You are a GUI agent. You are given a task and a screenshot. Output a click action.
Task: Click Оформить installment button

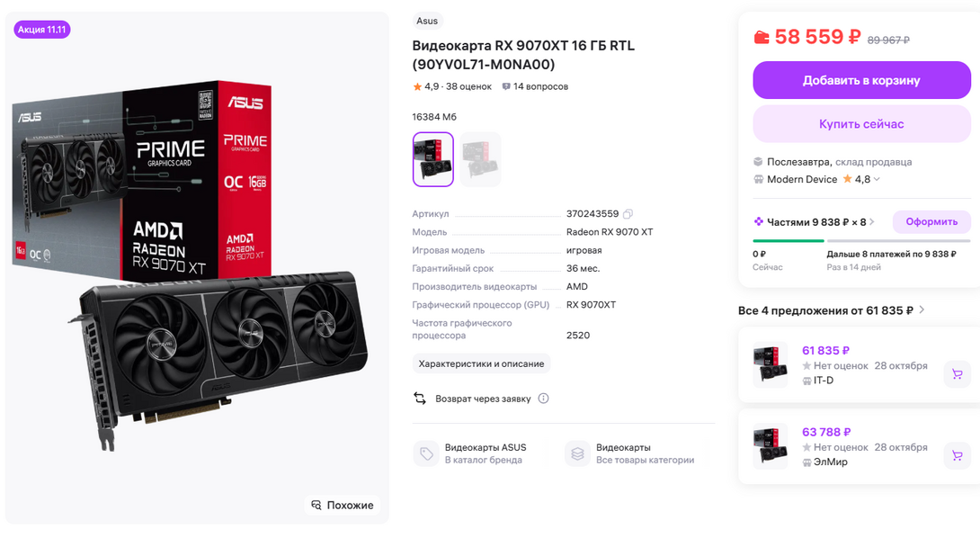[931, 221]
